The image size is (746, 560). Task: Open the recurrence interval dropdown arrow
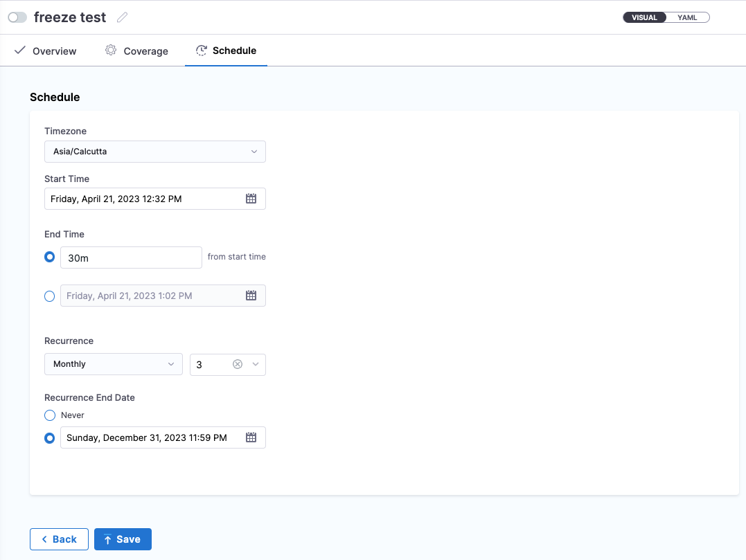256,364
